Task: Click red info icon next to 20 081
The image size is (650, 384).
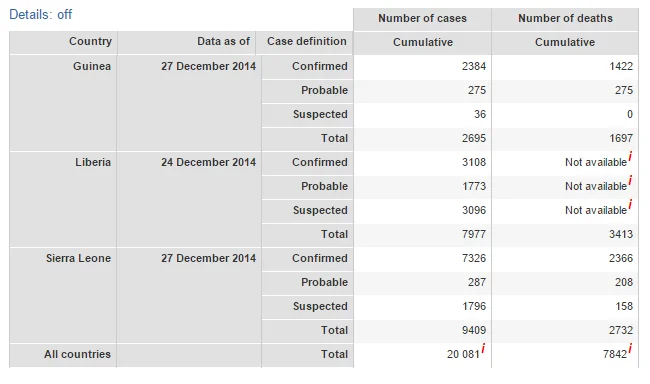Action: pos(483,348)
